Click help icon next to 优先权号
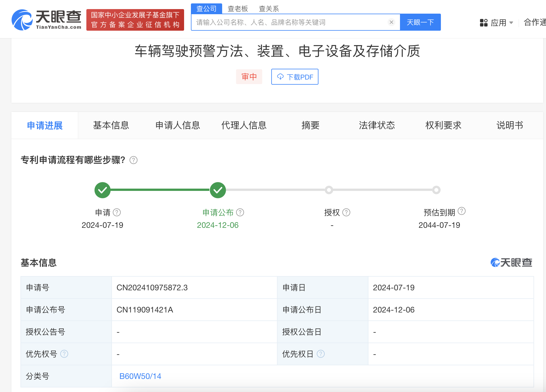Screen dimensions: 546x392 [x=64, y=354]
